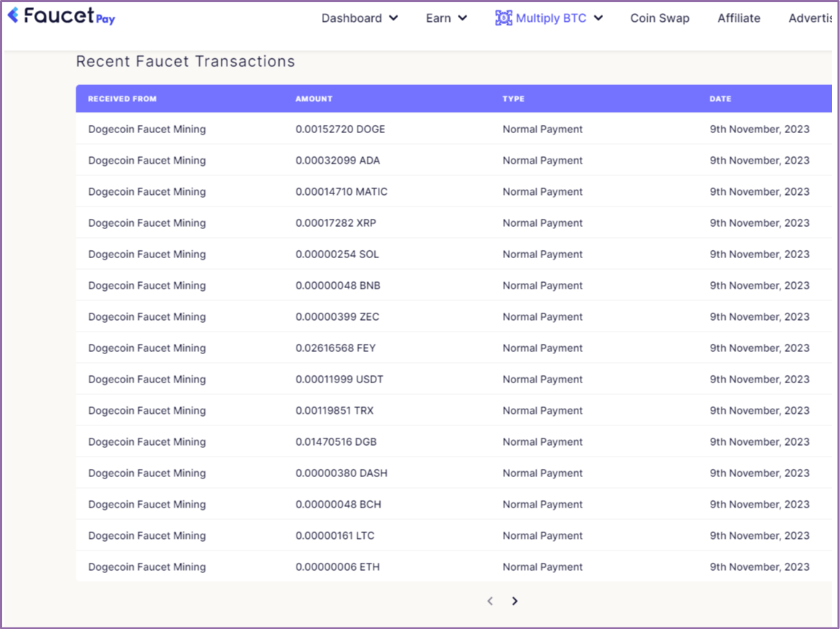840x629 pixels.
Task: Select the 0.00000048 BNB amount
Action: (338, 285)
